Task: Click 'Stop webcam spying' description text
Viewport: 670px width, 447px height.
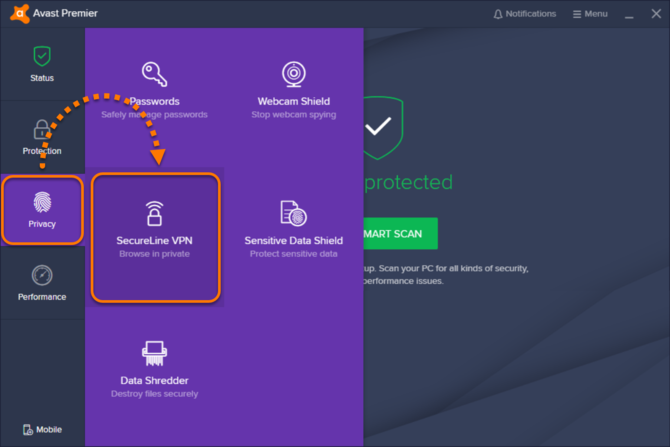Action: (x=293, y=115)
